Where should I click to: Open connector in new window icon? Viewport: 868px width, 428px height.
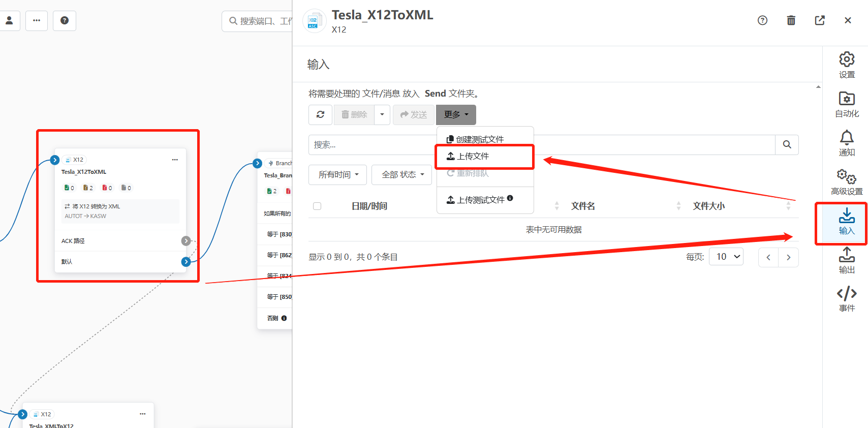[x=819, y=20]
